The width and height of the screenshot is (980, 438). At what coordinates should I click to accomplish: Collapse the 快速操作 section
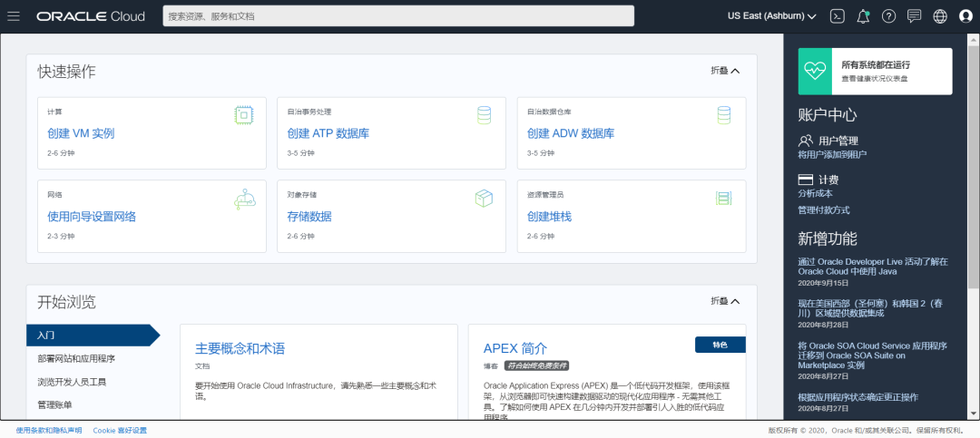tap(725, 71)
